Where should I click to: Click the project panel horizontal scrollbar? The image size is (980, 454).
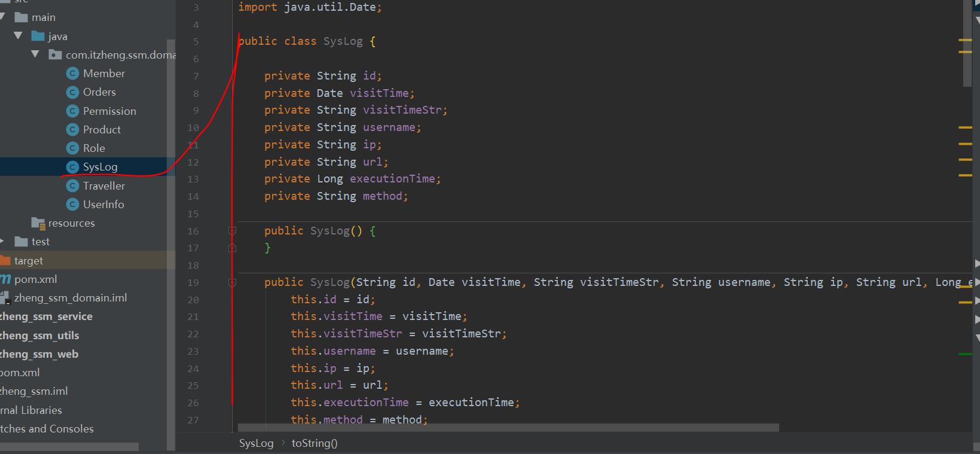click(x=69, y=447)
